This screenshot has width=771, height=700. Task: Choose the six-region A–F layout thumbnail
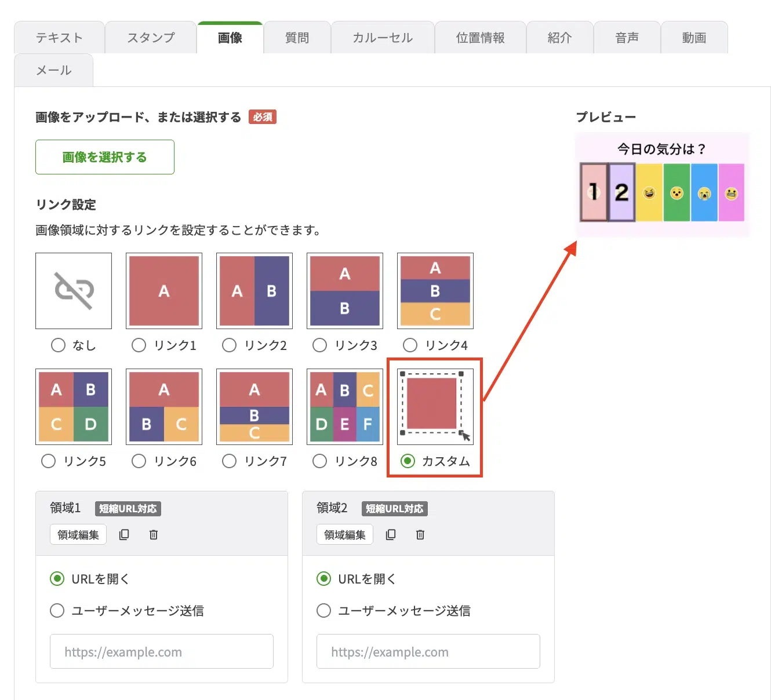(x=345, y=407)
